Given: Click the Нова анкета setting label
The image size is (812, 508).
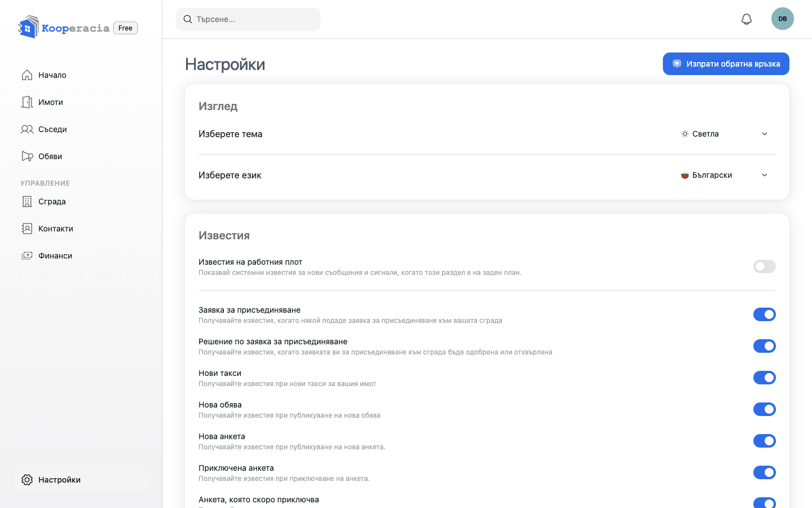Looking at the screenshot, I should pos(222,436).
